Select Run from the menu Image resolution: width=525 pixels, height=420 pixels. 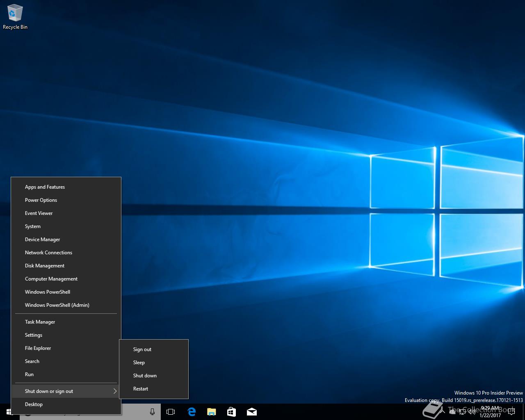(x=66, y=374)
